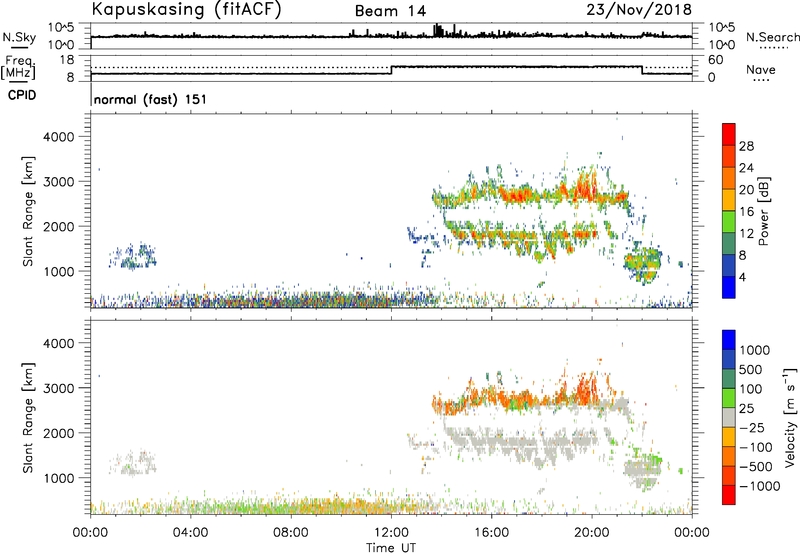Click the small blue echo patch near 02:00 in power panel
The height and width of the screenshot is (554, 800).
133,256
